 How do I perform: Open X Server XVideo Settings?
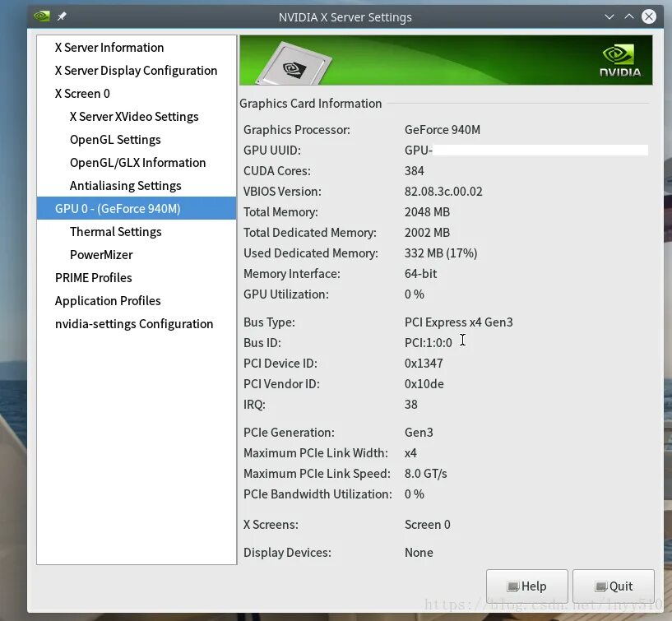[x=134, y=117]
